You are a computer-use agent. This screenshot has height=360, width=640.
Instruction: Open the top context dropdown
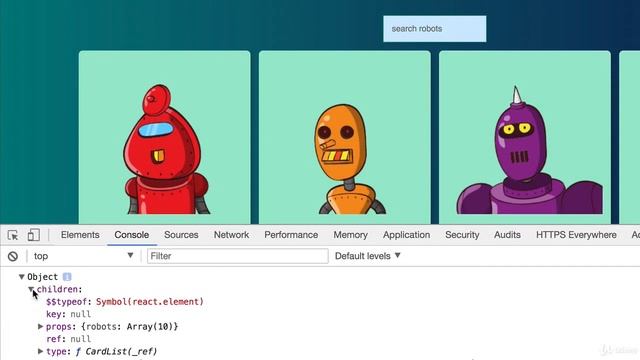pyautogui.click(x=84, y=256)
